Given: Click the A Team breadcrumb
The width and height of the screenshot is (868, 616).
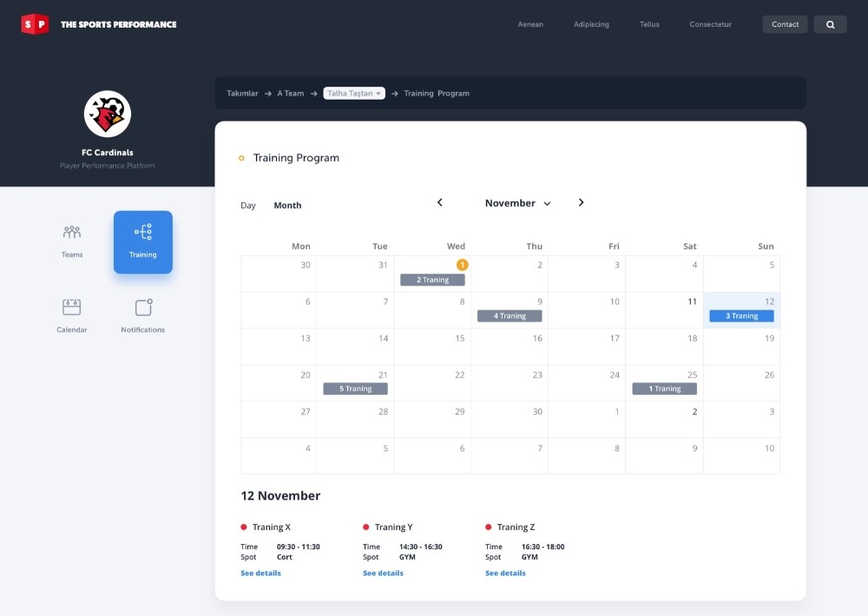Looking at the screenshot, I should click(x=291, y=94).
